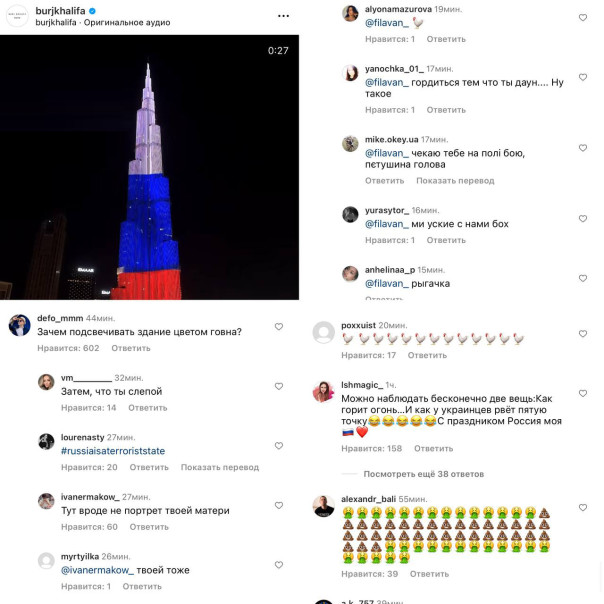Expand 38 more replies under lshmagic_
This screenshot has width=604, height=604.
423,474
